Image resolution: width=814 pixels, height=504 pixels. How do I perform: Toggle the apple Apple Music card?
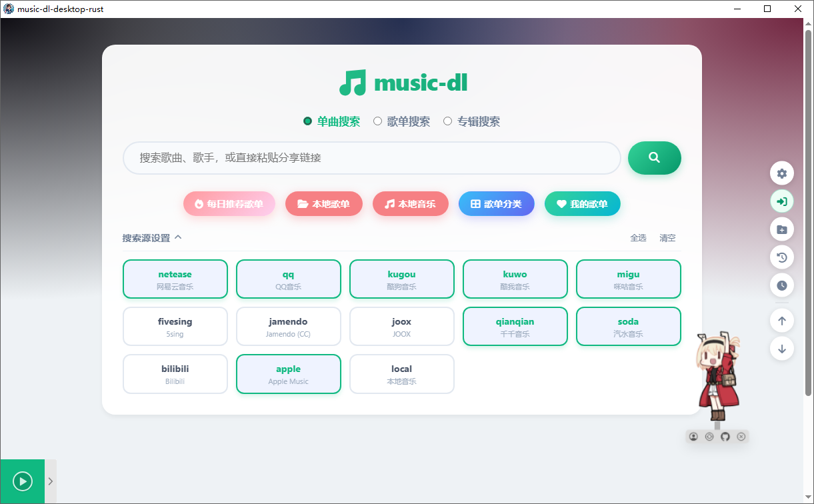(289, 374)
